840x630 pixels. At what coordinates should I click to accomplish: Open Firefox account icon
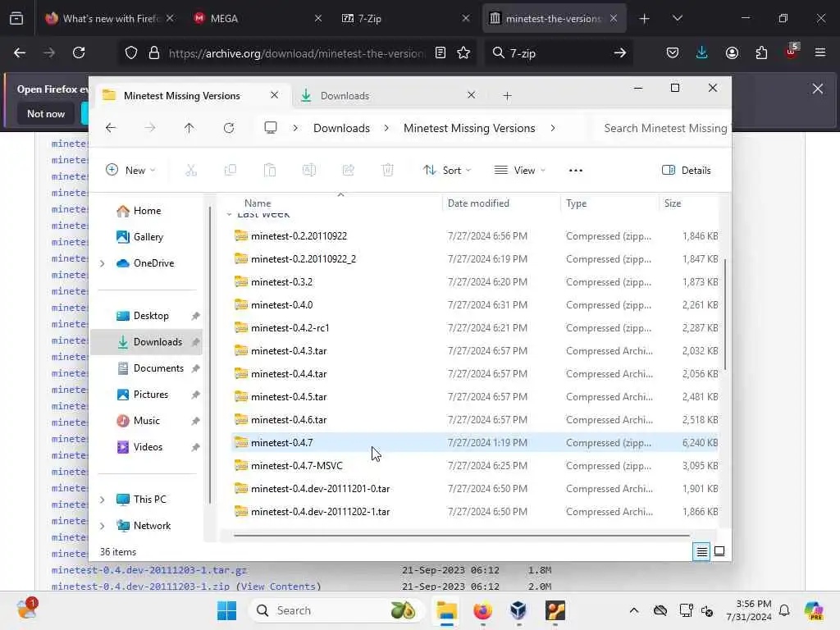click(x=732, y=52)
